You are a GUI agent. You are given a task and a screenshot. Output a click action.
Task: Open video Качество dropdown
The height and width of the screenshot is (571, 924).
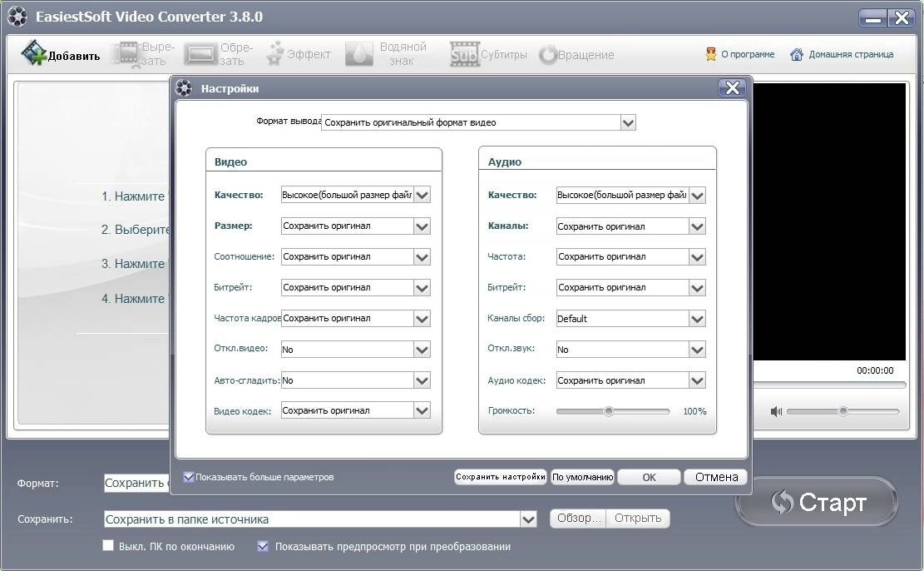422,195
